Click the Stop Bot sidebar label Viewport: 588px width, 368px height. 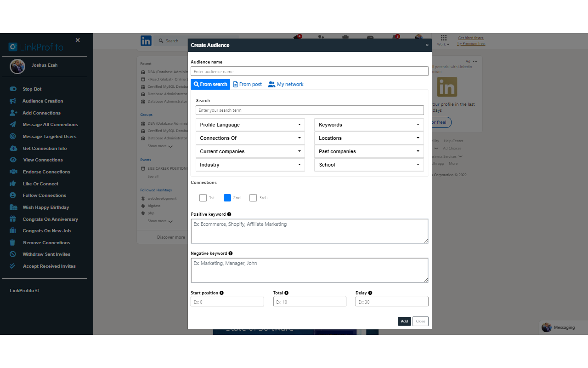[x=32, y=89]
